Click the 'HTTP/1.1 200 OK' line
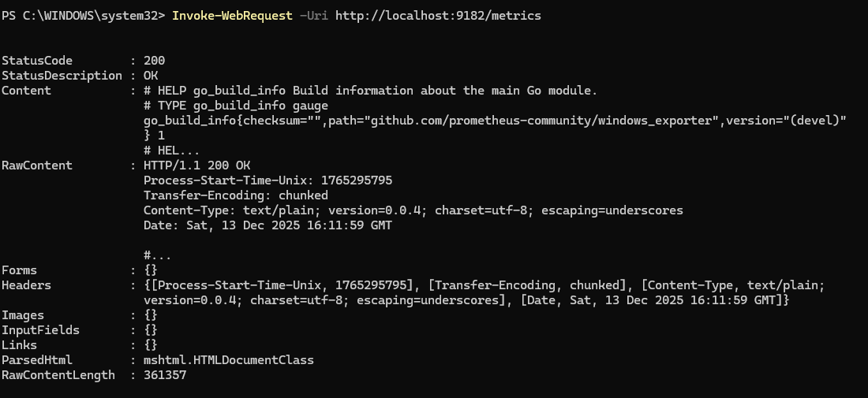Screen dimensions: 868x398 (x=196, y=166)
